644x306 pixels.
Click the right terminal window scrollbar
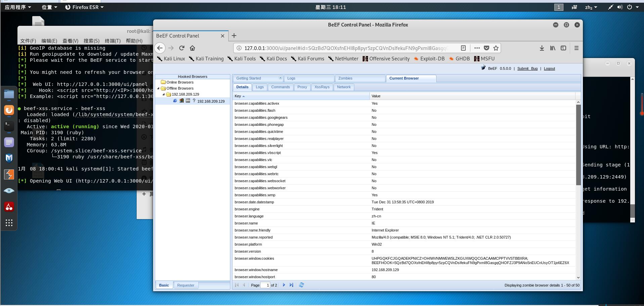tap(633, 211)
